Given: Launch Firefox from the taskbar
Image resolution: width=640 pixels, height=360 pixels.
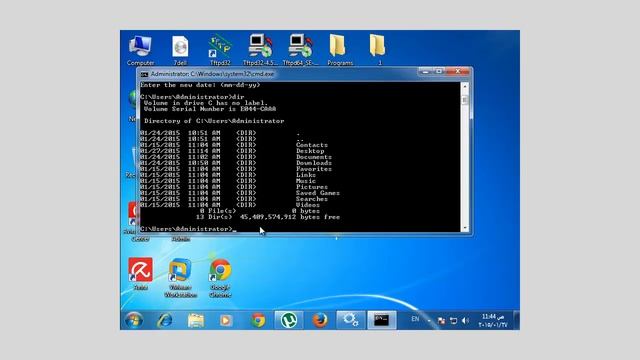Looking at the screenshot, I should click(x=320, y=320).
